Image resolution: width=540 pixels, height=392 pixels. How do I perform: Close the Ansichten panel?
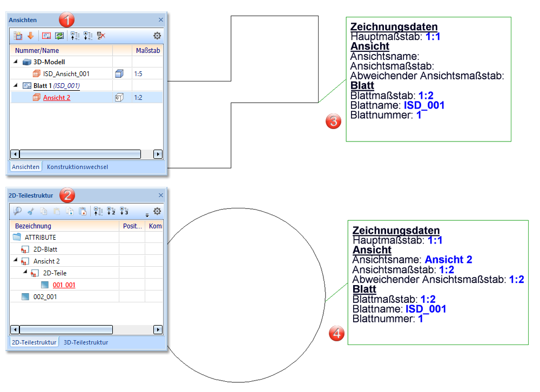[x=161, y=19]
